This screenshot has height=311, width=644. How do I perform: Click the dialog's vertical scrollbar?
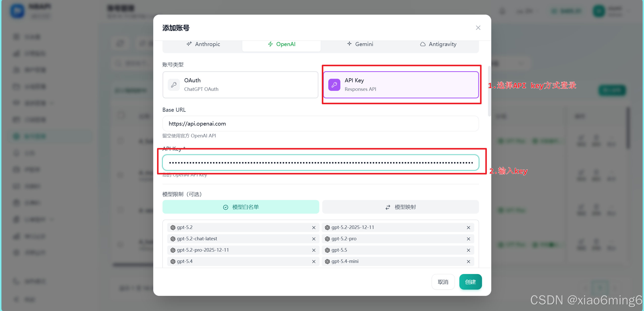coord(489,91)
